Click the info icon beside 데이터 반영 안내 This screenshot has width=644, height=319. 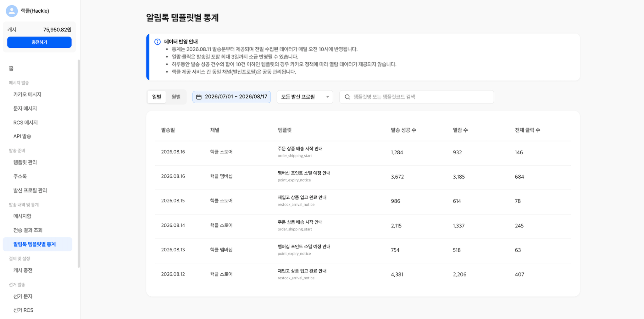point(158,42)
